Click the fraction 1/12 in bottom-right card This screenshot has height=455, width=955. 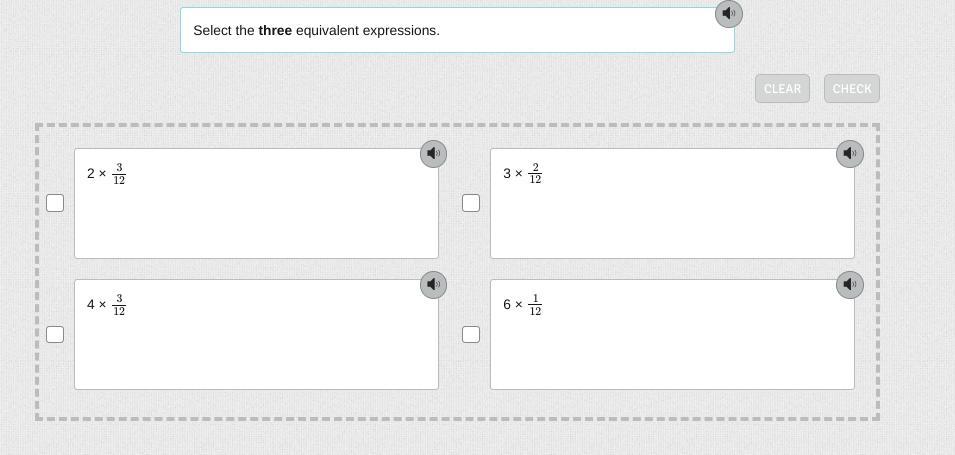pos(535,305)
